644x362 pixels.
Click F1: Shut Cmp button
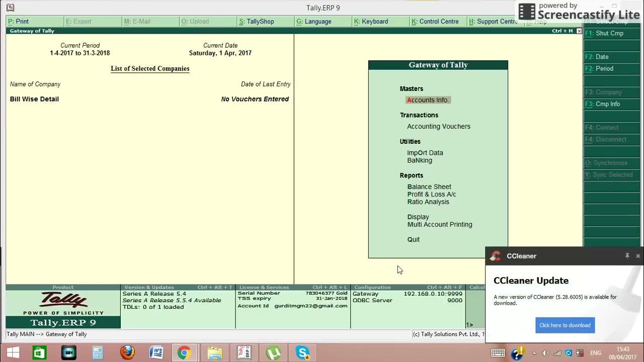[x=612, y=33]
